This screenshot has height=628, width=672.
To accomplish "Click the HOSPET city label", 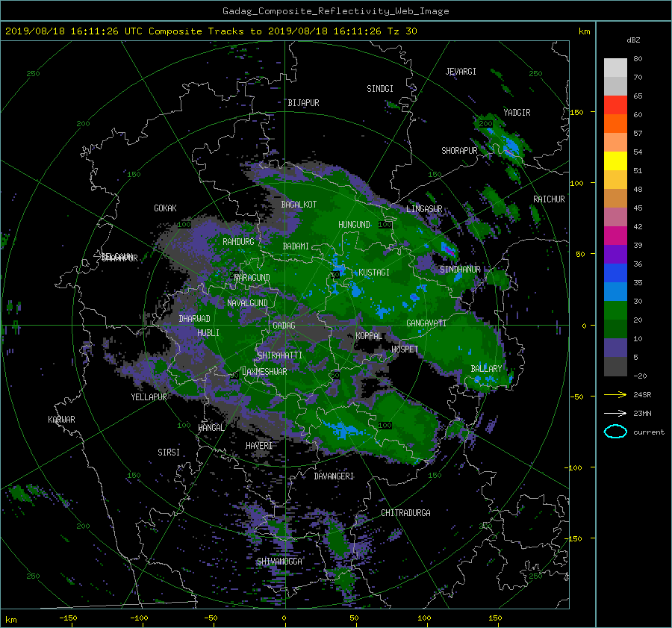I will point(405,349).
